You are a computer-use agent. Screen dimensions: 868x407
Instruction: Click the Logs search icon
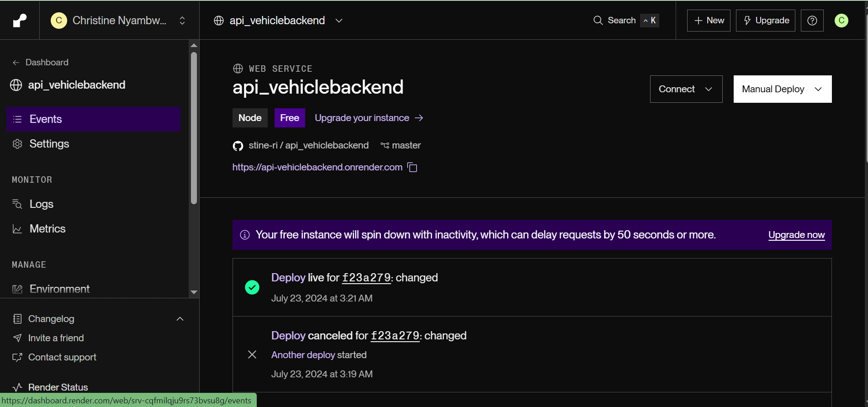click(x=17, y=204)
